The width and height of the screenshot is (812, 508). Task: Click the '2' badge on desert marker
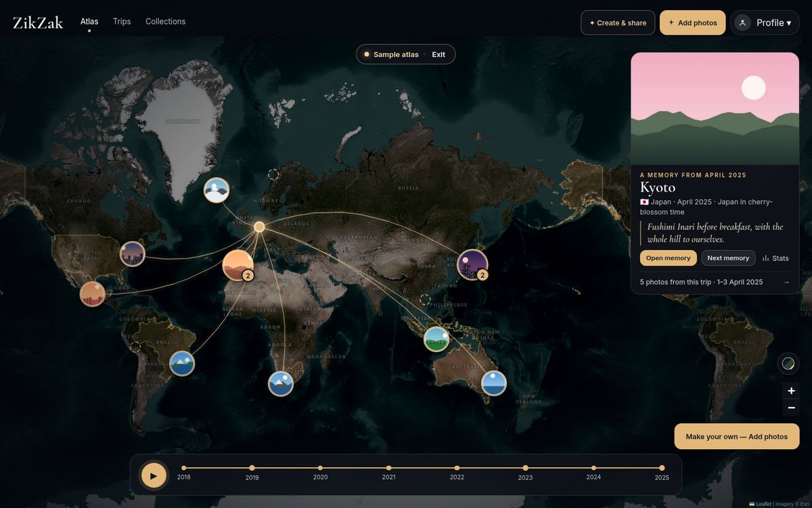click(x=248, y=275)
